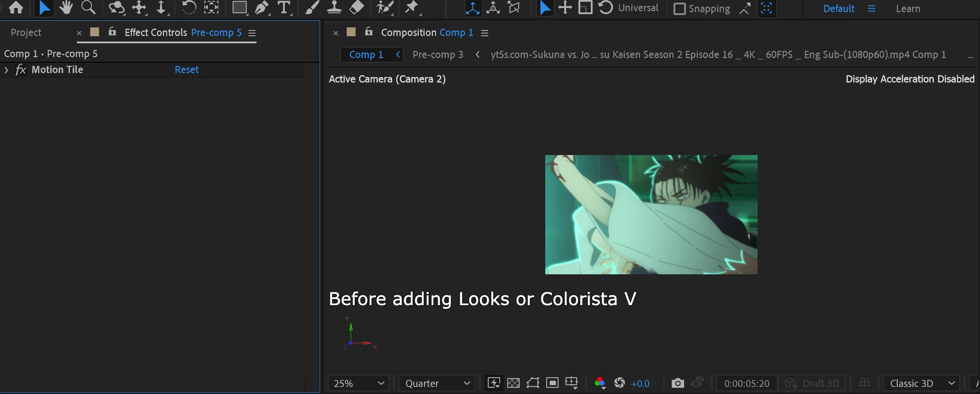This screenshot has height=394, width=980.
Task: Click the Universal gizmo label
Action: point(638,8)
